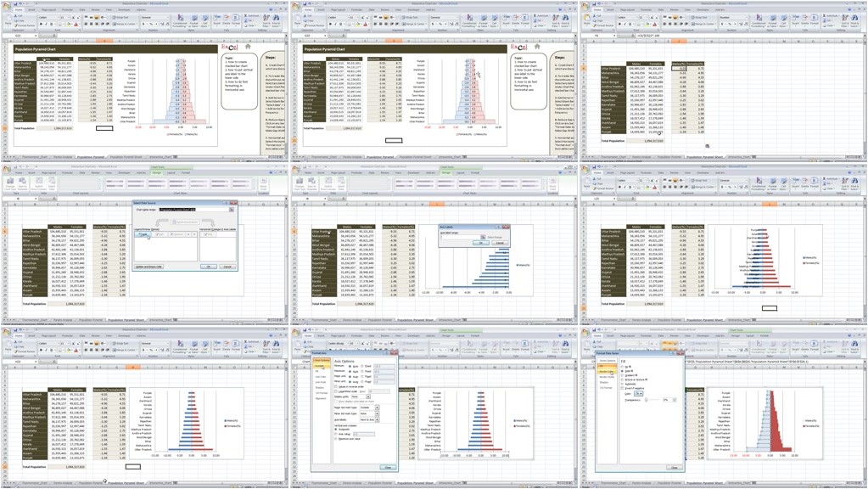Select Shadow category in Format Data Series dialog

(x=604, y=383)
